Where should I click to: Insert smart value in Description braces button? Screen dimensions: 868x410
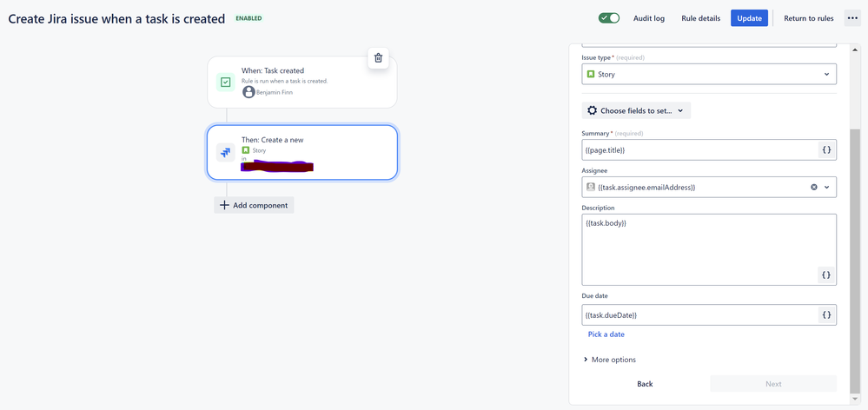click(826, 275)
